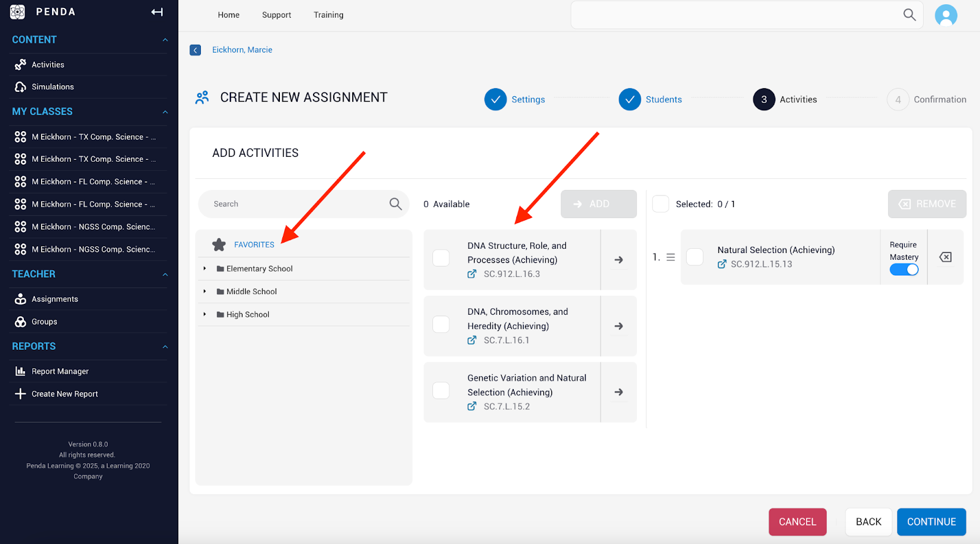980x544 pixels.
Task: Click the user profile avatar icon
Action: [946, 15]
